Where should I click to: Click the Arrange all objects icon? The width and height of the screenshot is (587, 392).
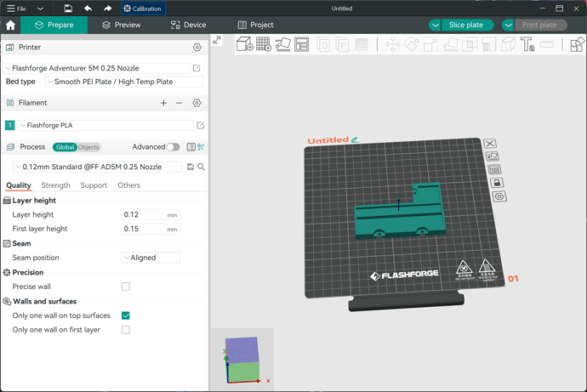302,44
